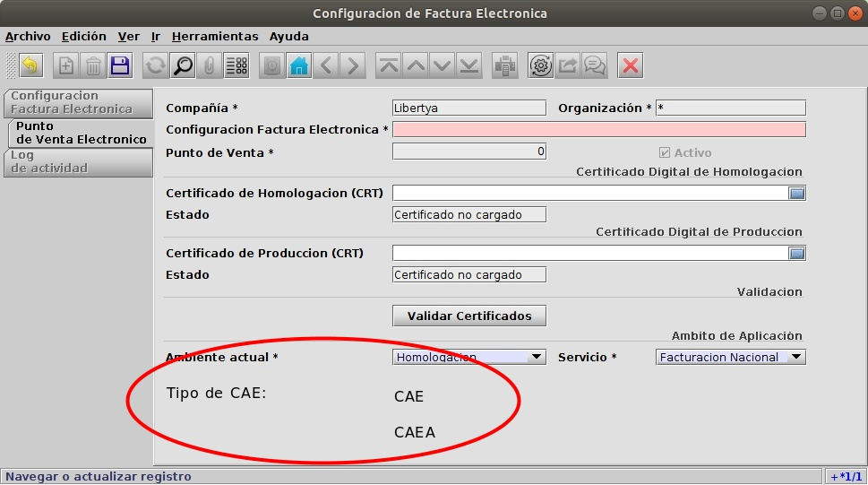Go to the next record down arrow
The image size is (868, 485).
(x=443, y=66)
